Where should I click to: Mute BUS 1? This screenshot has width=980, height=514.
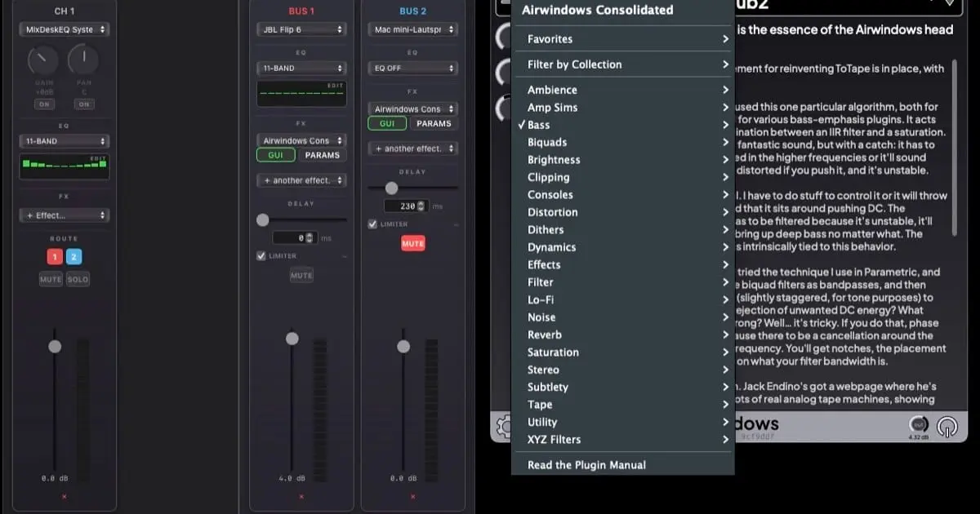coord(301,276)
